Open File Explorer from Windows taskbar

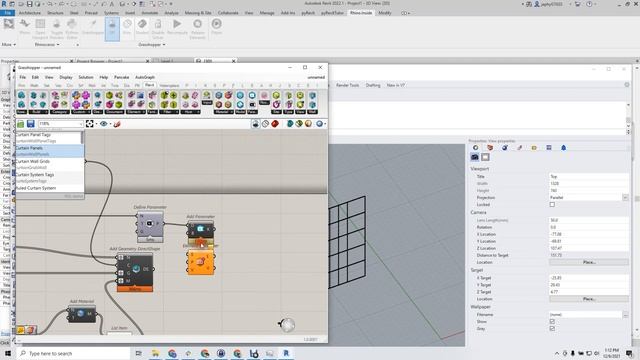point(156,353)
